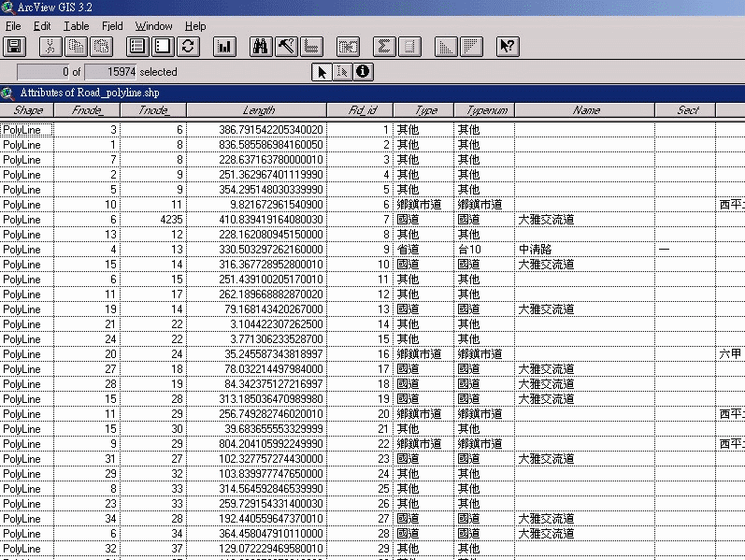The width and height of the screenshot is (745, 560).
Task: Activate the Edit cursor tool
Action: (x=342, y=71)
